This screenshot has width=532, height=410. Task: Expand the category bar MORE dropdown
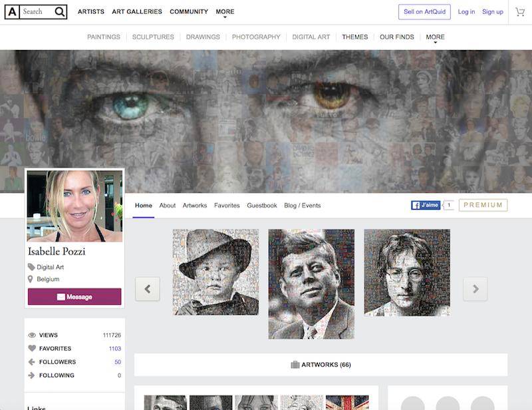435,37
